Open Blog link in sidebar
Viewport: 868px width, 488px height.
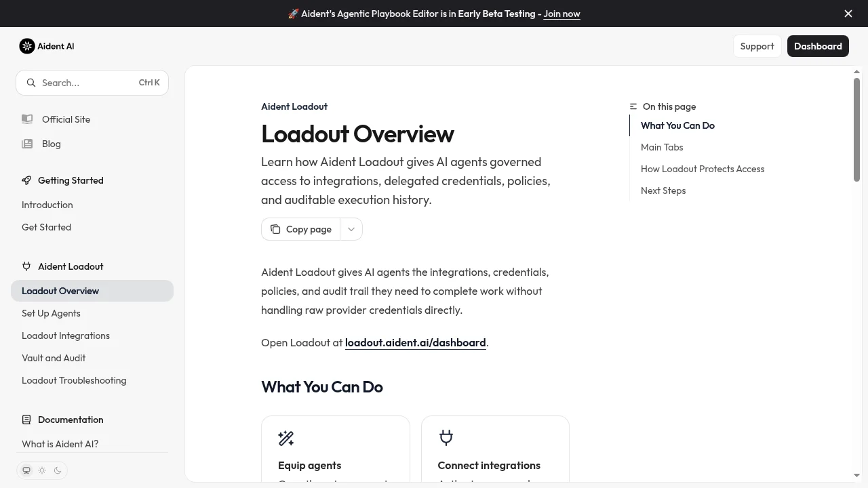(x=52, y=144)
